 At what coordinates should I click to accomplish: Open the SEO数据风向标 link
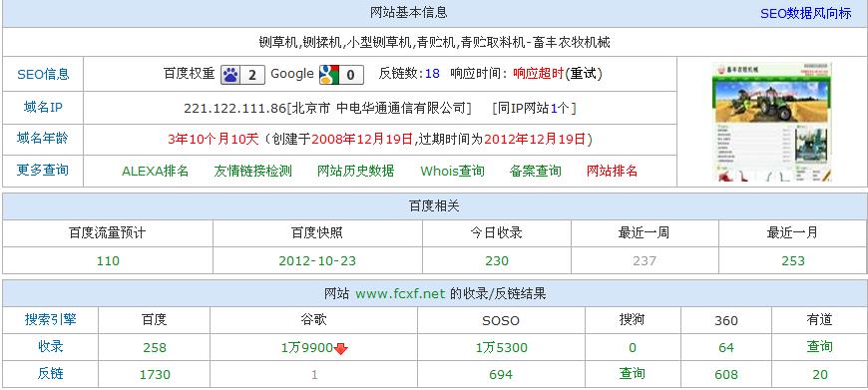point(805,13)
